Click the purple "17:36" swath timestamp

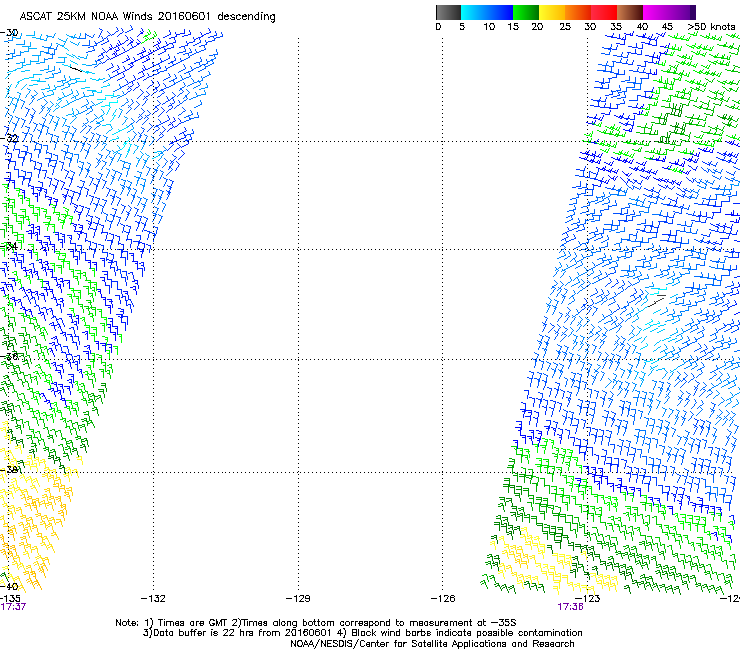tap(571, 607)
